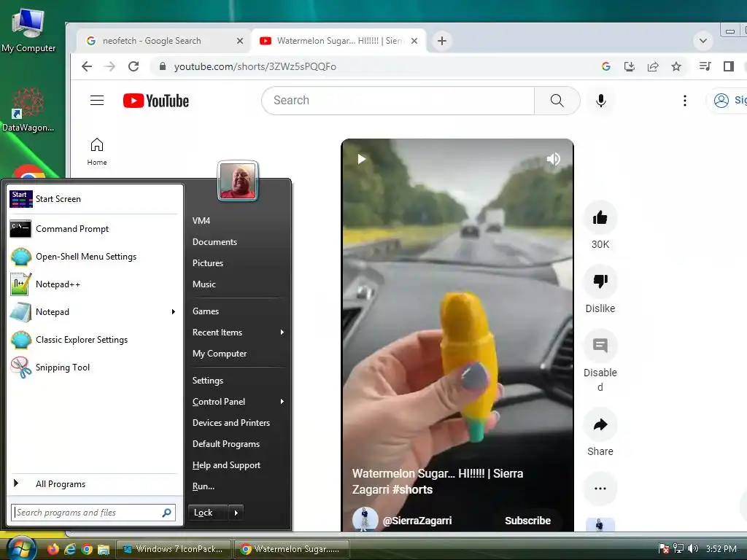Click the disabled comments icon
Viewport: 747px width, 560px height.
(600, 345)
